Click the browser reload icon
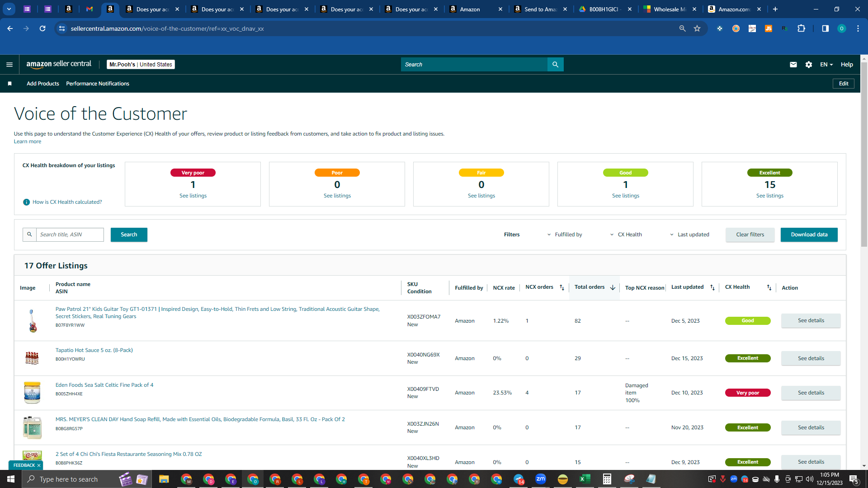The width and height of the screenshot is (868, 488). tap(42, 28)
